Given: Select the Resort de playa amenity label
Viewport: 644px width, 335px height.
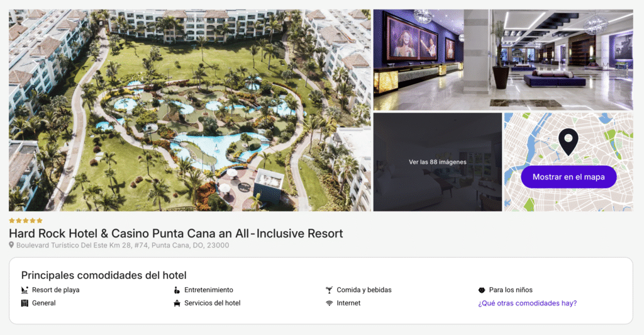Looking at the screenshot, I should coord(56,290).
